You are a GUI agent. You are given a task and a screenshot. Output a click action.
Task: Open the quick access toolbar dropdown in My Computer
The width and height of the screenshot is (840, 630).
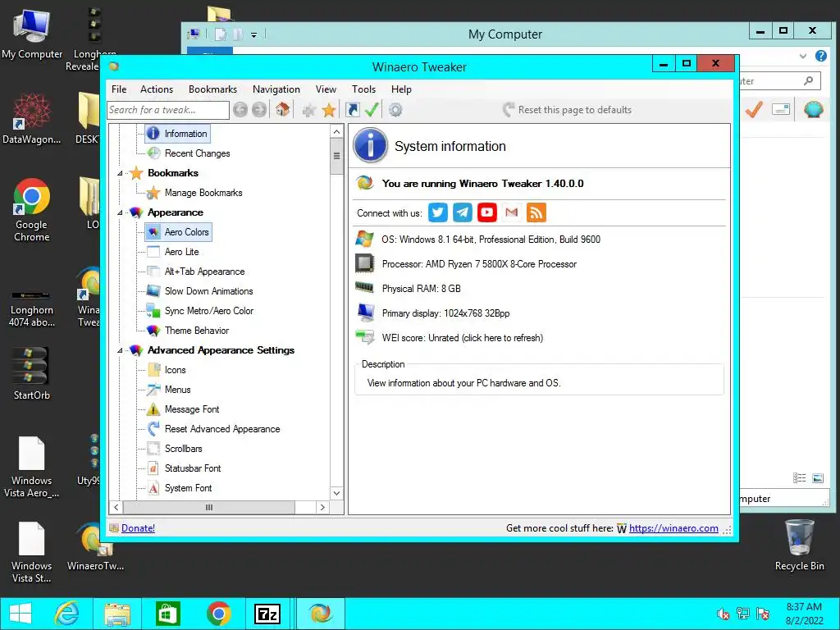254,34
